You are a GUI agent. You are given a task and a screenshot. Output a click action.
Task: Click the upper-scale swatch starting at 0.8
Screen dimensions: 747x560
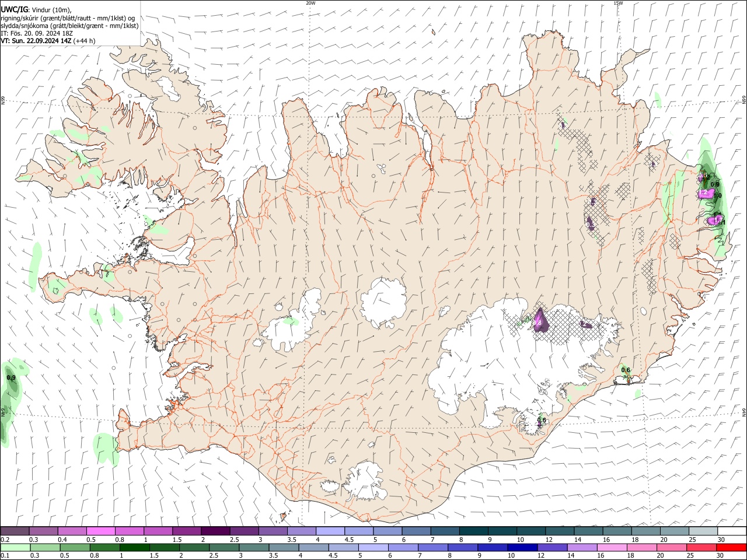click(129, 531)
